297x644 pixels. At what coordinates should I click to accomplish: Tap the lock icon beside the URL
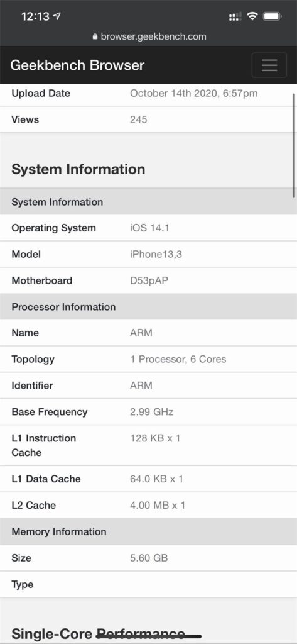coord(95,36)
